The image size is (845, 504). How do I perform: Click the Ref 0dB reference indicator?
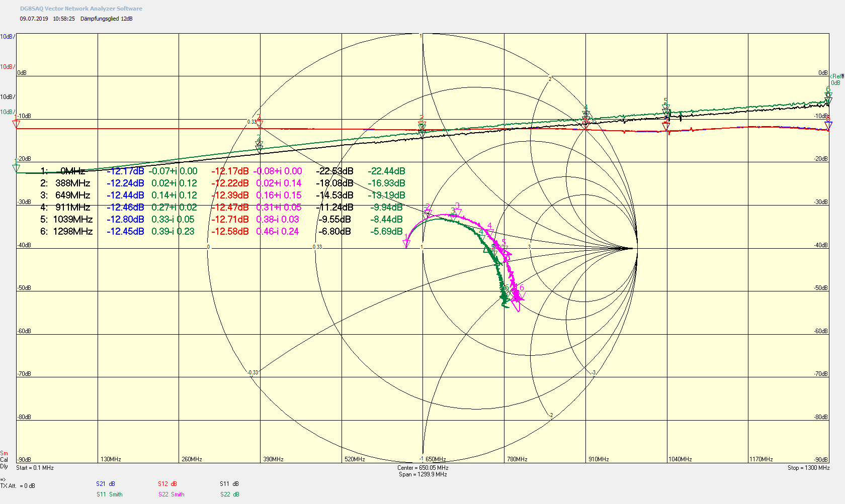[x=837, y=79]
